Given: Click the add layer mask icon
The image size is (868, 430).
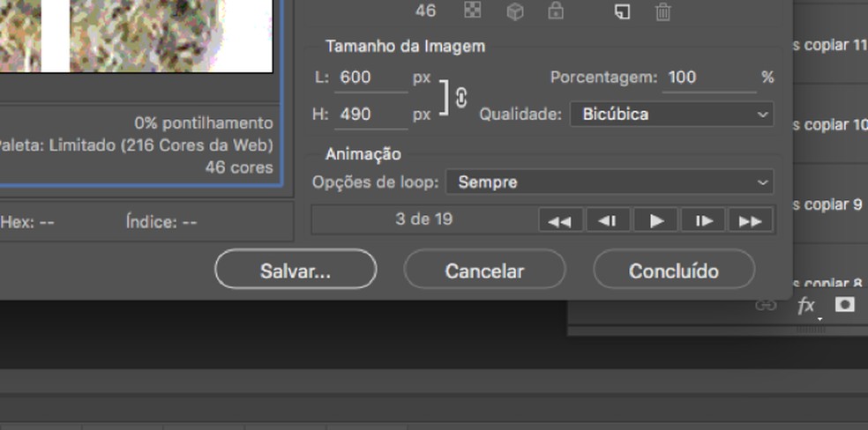Looking at the screenshot, I should click(845, 305).
